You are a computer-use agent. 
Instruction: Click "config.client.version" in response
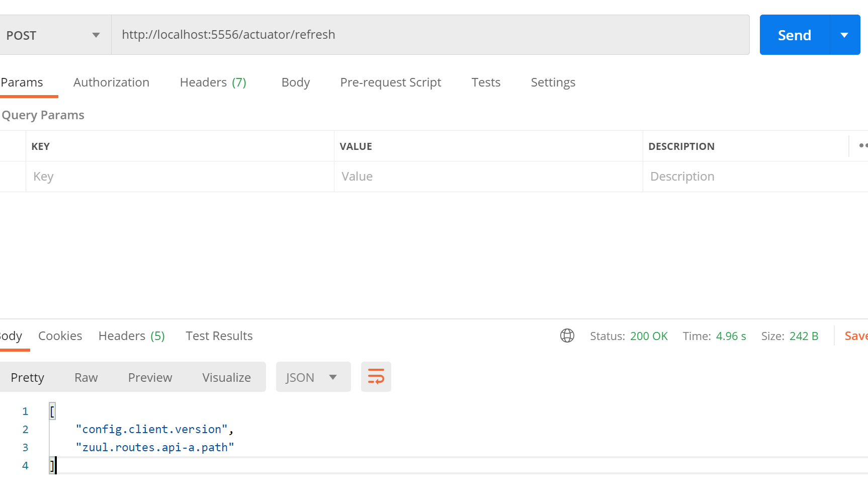(x=151, y=430)
